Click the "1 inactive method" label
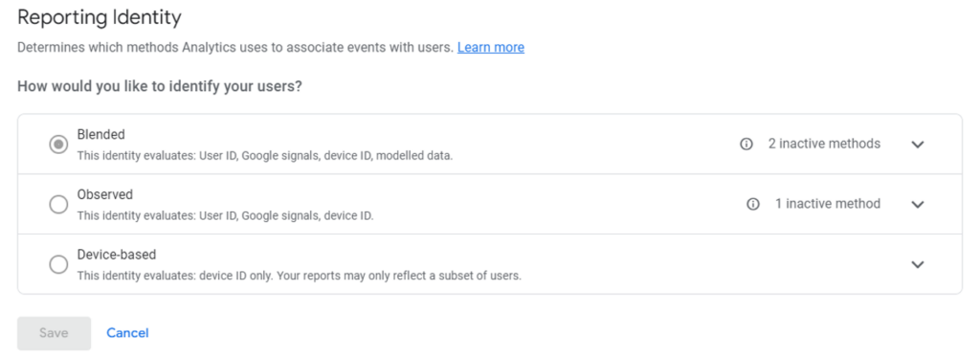Viewport: 980px width, 357px height. [828, 204]
